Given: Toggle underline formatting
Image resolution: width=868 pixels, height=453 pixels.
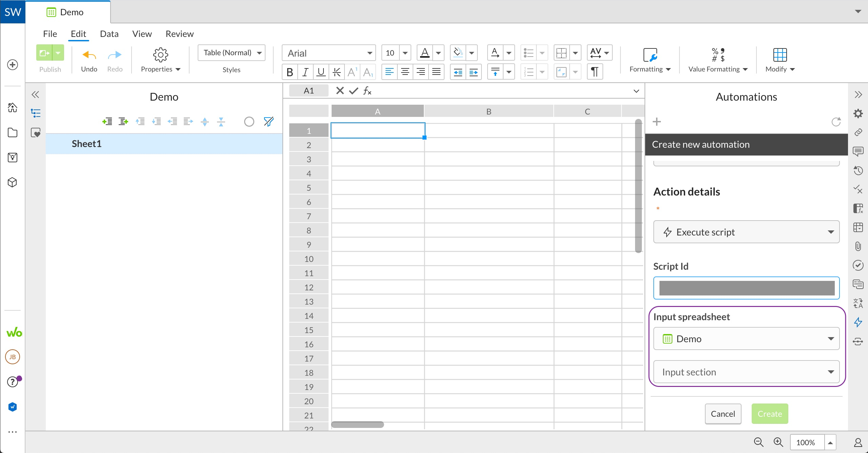Looking at the screenshot, I should pos(320,71).
